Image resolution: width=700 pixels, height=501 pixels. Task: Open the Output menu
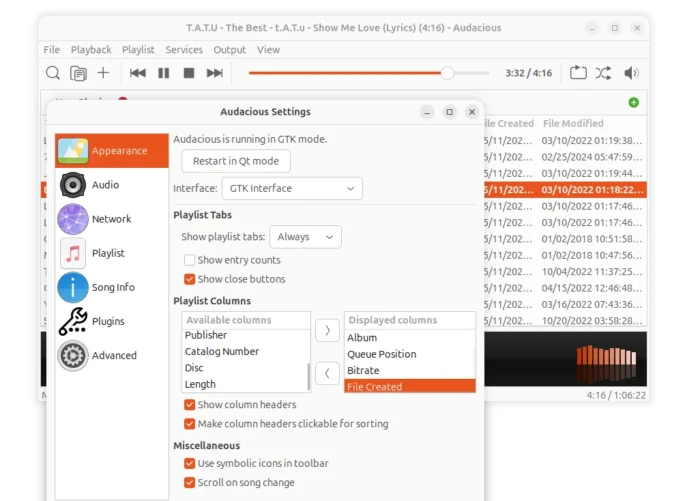click(229, 50)
